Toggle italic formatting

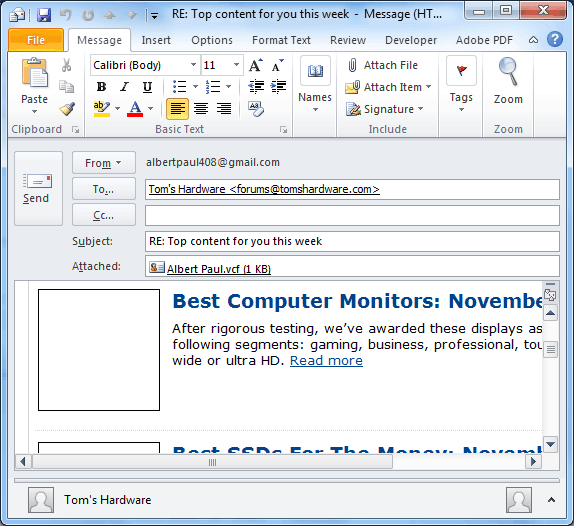point(124,87)
